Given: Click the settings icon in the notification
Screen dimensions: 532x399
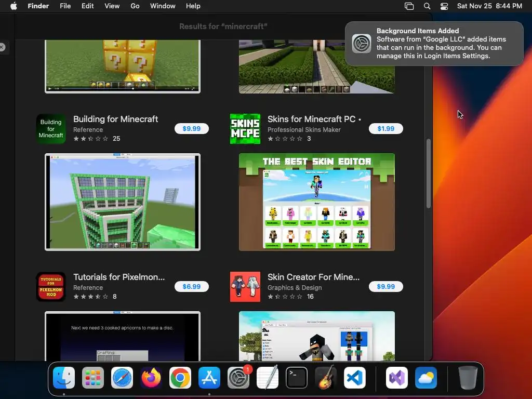Looking at the screenshot, I should [362, 44].
